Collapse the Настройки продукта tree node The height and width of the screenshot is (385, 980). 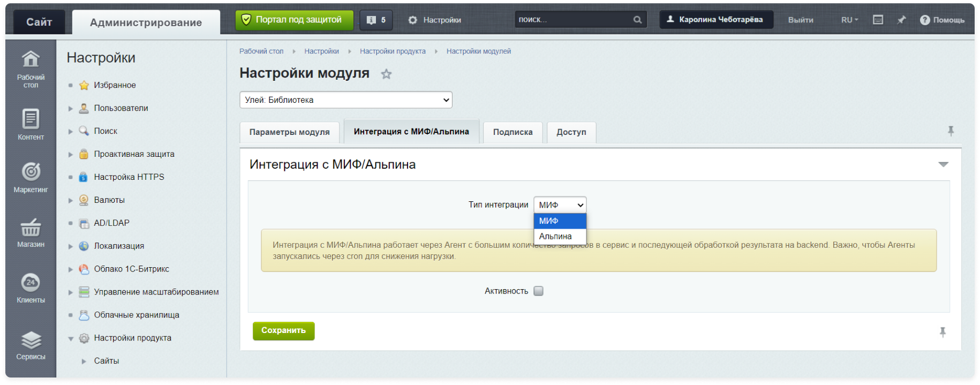point(70,339)
